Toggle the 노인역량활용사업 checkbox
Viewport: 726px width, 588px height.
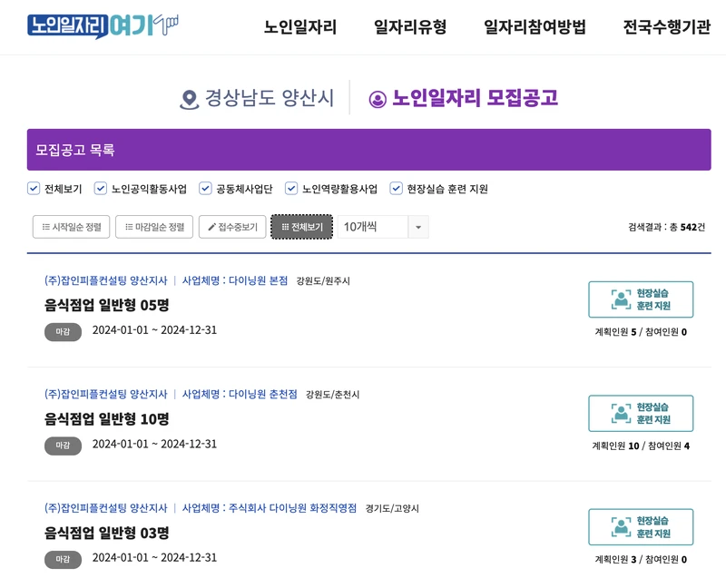tap(290, 188)
